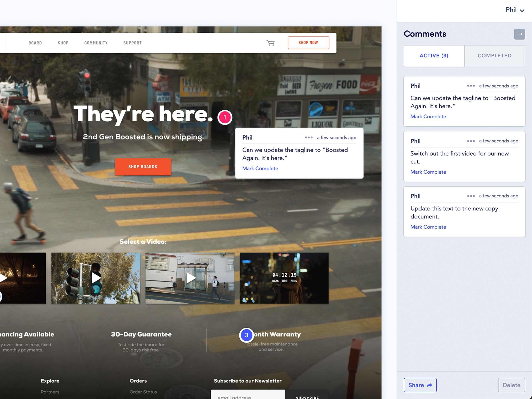Open options dots for tagline comment in sidebar
532x399 pixels.
click(x=471, y=86)
